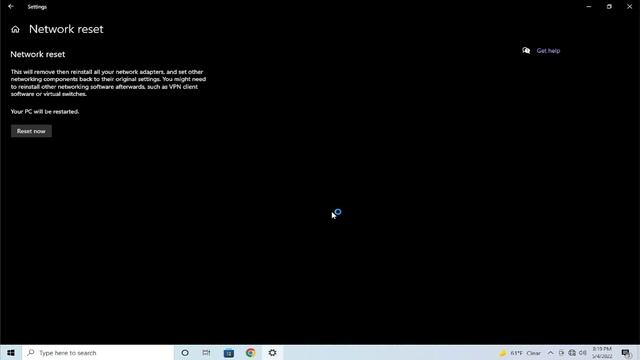Open the blue pinned app next to Task View
This screenshot has height=360, width=640.
coord(229,353)
